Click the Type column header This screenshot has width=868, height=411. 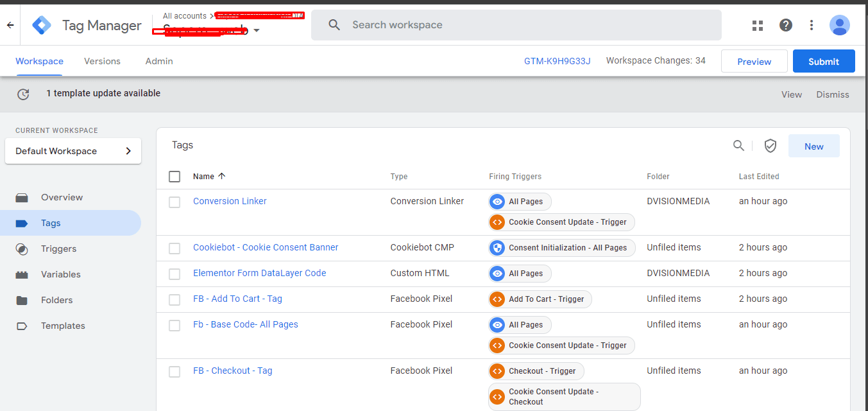point(399,177)
